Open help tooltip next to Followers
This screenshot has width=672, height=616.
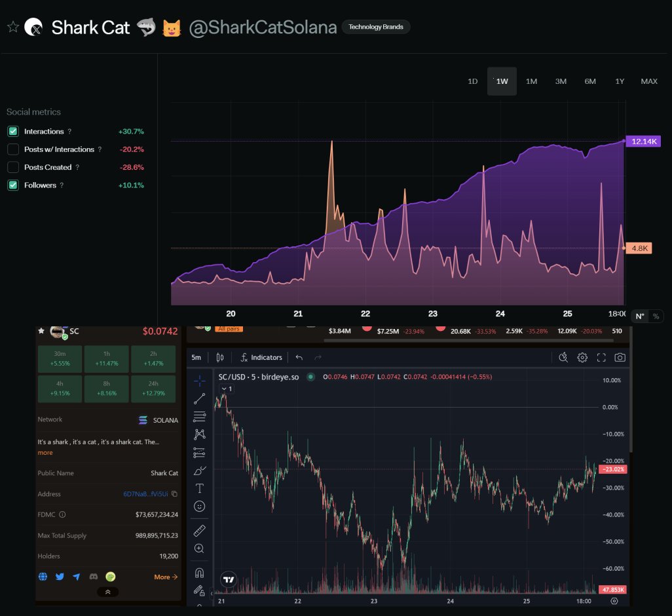[x=62, y=185]
